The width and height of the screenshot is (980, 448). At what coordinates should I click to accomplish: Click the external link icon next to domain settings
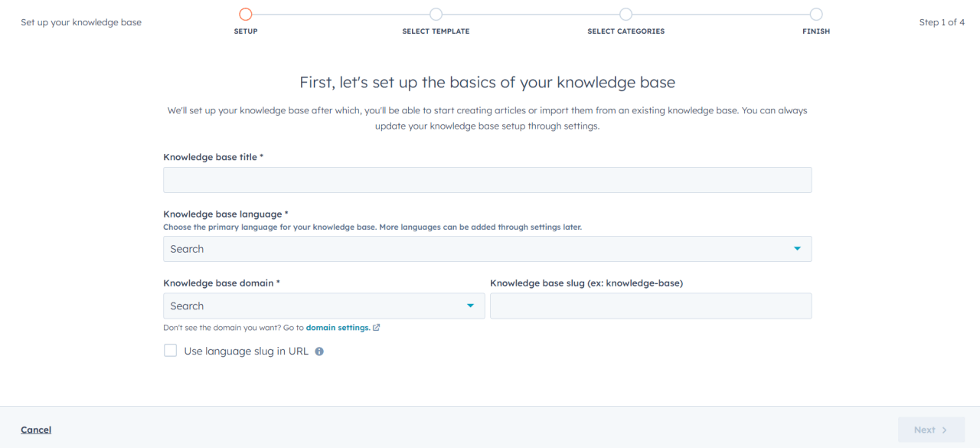(375, 327)
